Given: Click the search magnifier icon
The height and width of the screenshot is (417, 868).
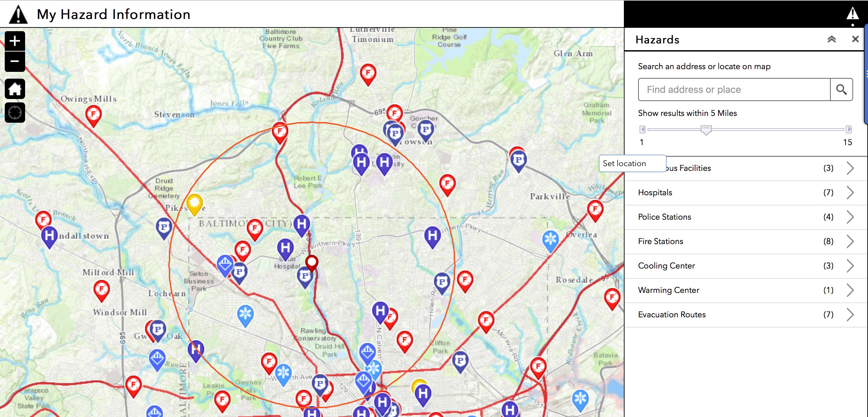Looking at the screenshot, I should pos(841,90).
